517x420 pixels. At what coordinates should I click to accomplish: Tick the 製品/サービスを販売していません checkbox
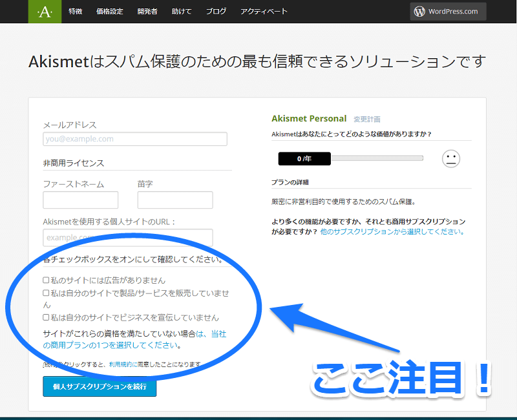click(x=46, y=293)
